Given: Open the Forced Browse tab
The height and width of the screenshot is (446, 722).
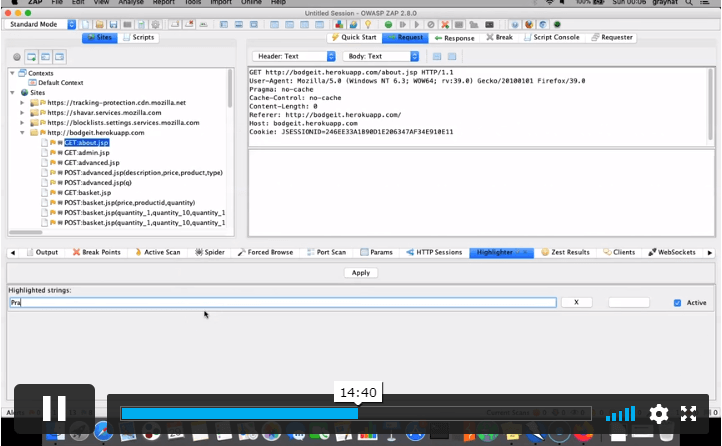Looking at the screenshot, I should coord(265,252).
